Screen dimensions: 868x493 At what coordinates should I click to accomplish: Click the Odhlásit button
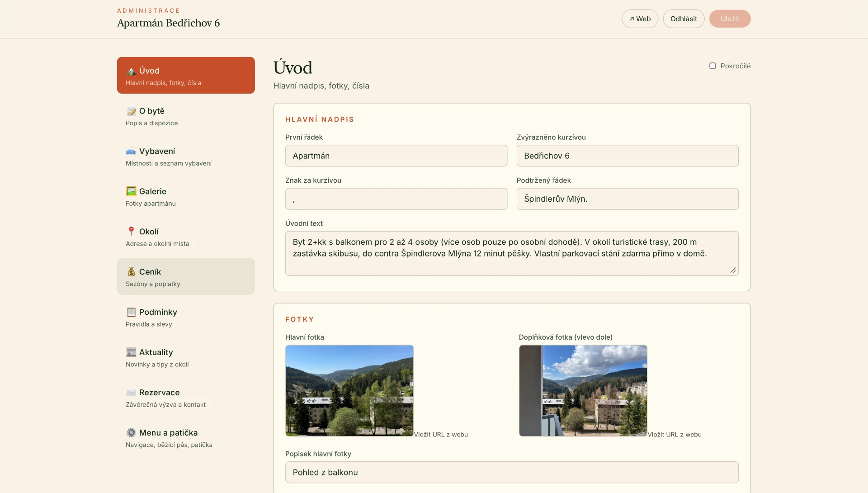(684, 19)
